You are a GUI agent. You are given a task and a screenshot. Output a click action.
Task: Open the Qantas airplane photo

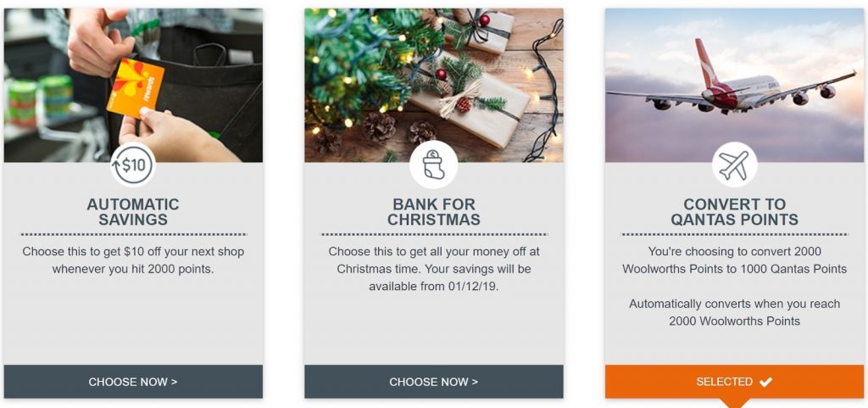pyautogui.click(x=734, y=86)
